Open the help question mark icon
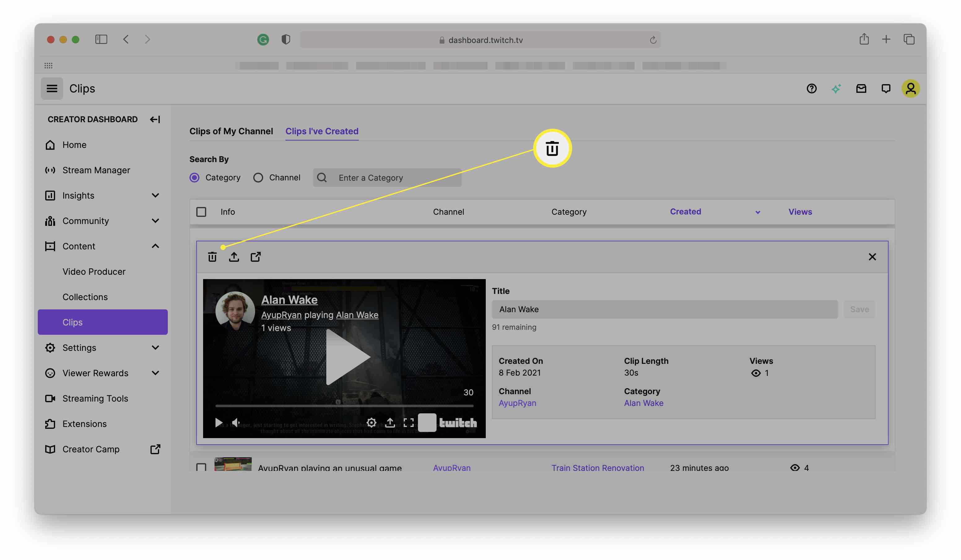961x560 pixels. (x=811, y=88)
